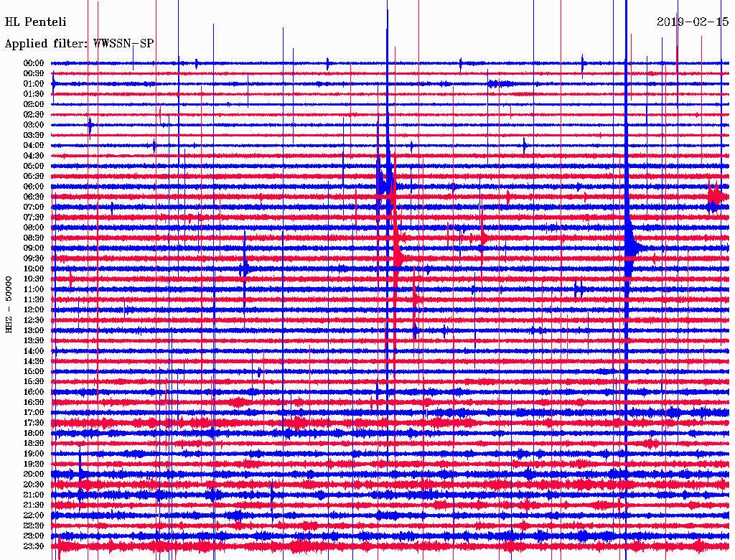Select the 10:00 time label
Screen dimensions: 735x560
coord(34,269)
